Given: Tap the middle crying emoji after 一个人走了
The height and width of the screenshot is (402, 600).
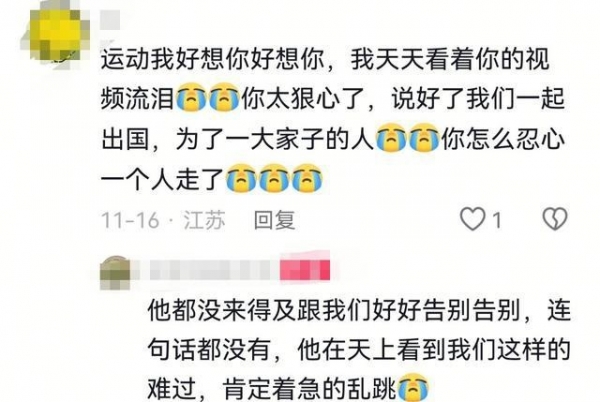Looking at the screenshot, I should (x=274, y=178).
